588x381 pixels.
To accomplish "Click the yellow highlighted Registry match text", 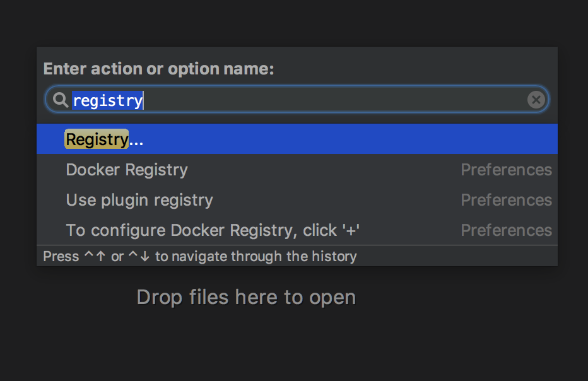I will [x=97, y=139].
